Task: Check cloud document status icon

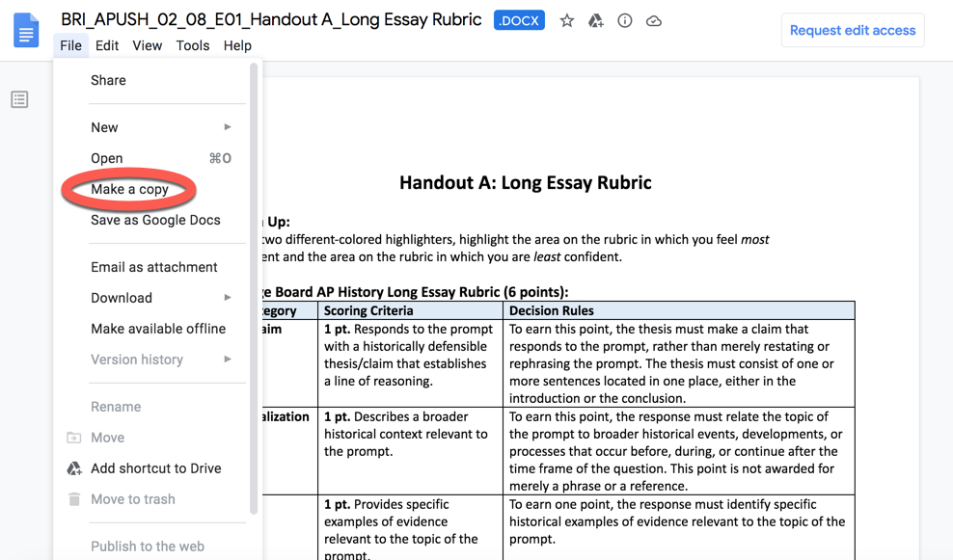Action: [653, 21]
